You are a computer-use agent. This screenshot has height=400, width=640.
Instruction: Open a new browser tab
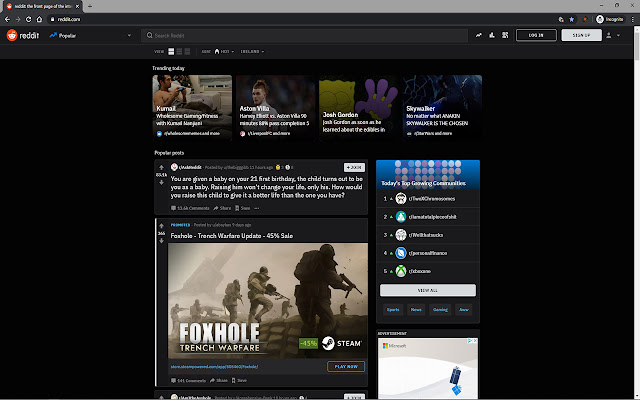pos(90,6)
